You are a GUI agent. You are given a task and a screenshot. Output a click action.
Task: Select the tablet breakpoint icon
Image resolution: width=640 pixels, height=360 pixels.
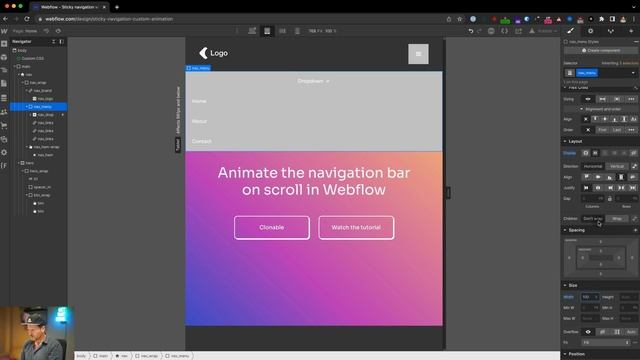[267, 31]
